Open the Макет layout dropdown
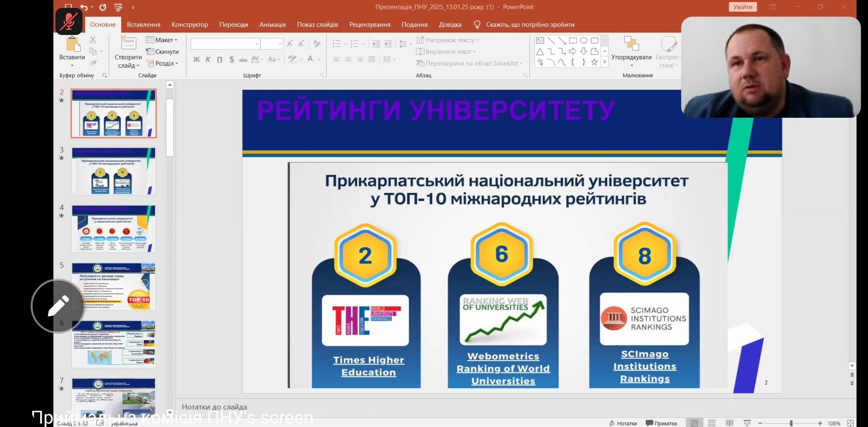This screenshot has height=427, width=868. [x=162, y=40]
